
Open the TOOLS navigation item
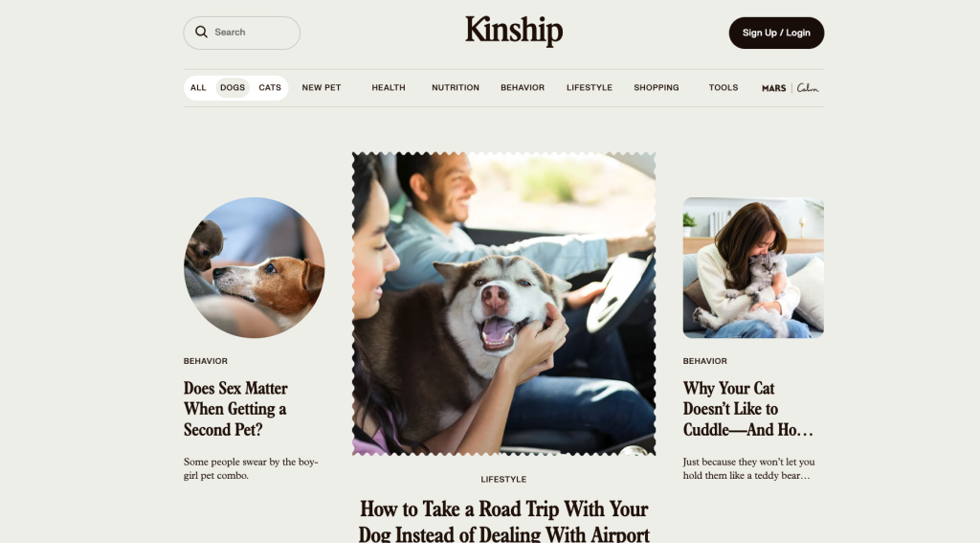(724, 87)
